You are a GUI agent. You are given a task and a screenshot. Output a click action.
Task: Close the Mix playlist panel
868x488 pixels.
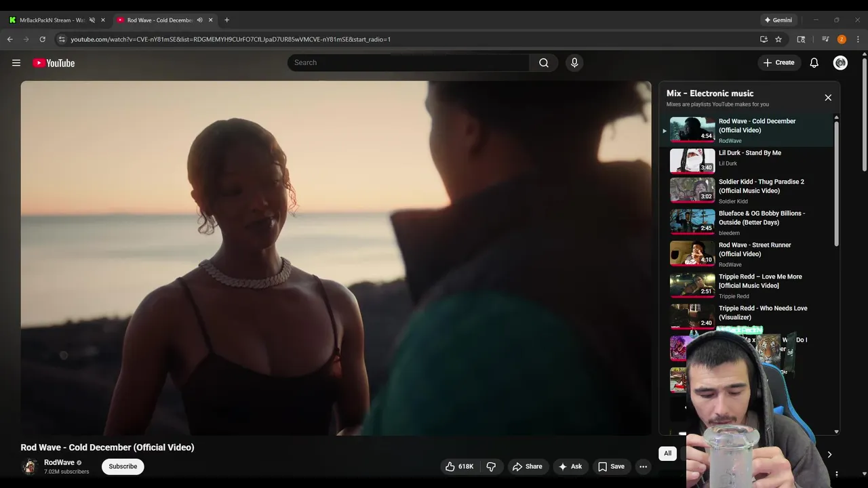coord(828,98)
